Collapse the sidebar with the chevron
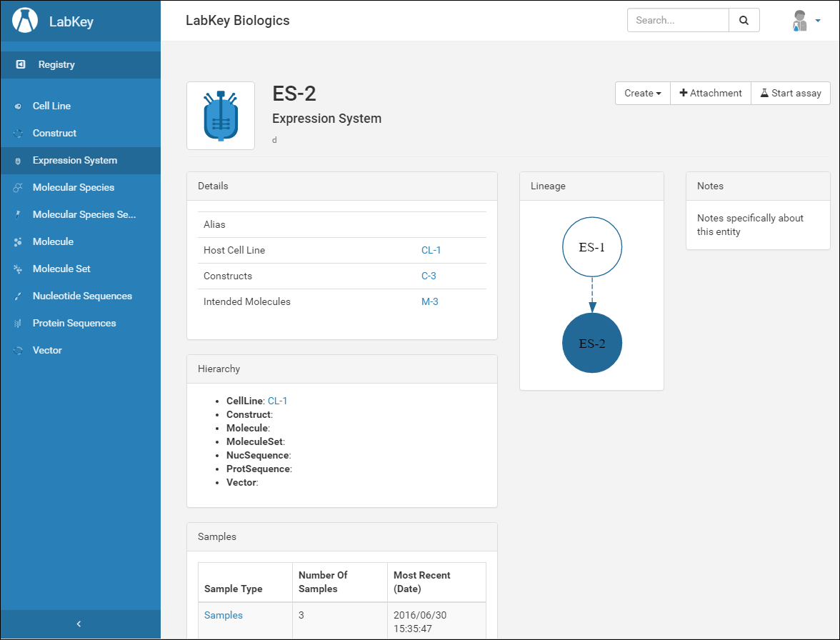840x640 pixels. pos(79,624)
